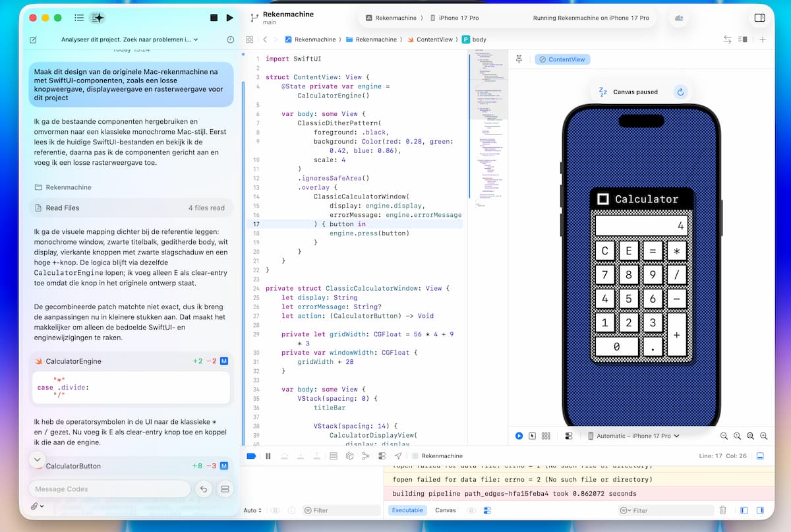Screen dimensions: 791x532
Task: Pause program execution in debug bar
Action: tap(268, 456)
